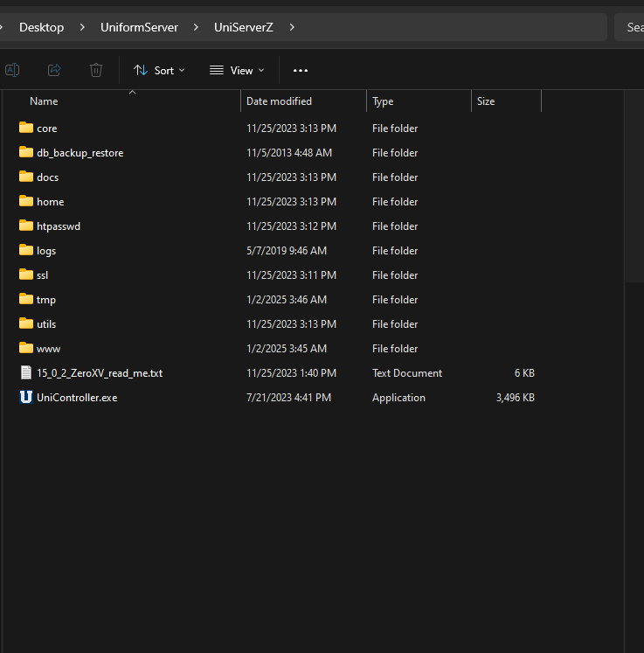644x653 pixels.
Task: Select the logs folder icon
Action: (x=26, y=250)
